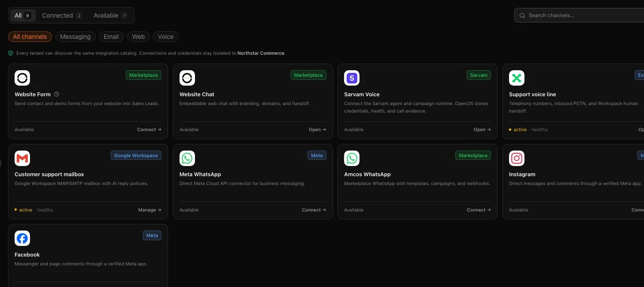Viewport: 644px width, 287px height.
Task: Click the Amcos WhatsApp title
Action: (x=367, y=174)
